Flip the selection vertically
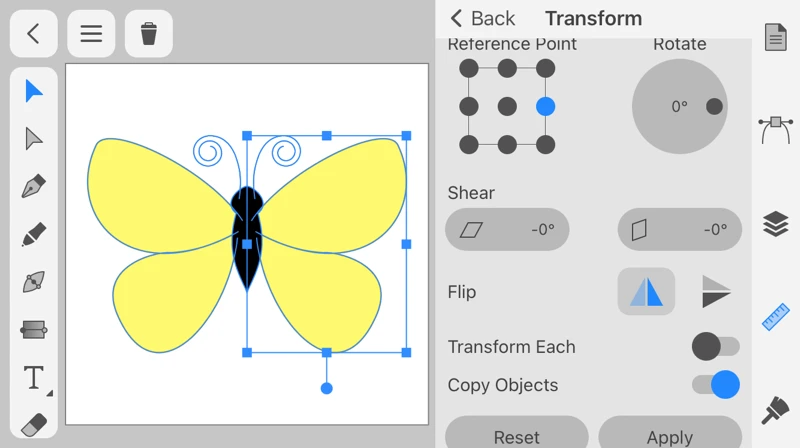The height and width of the screenshot is (448, 800). 715,292
